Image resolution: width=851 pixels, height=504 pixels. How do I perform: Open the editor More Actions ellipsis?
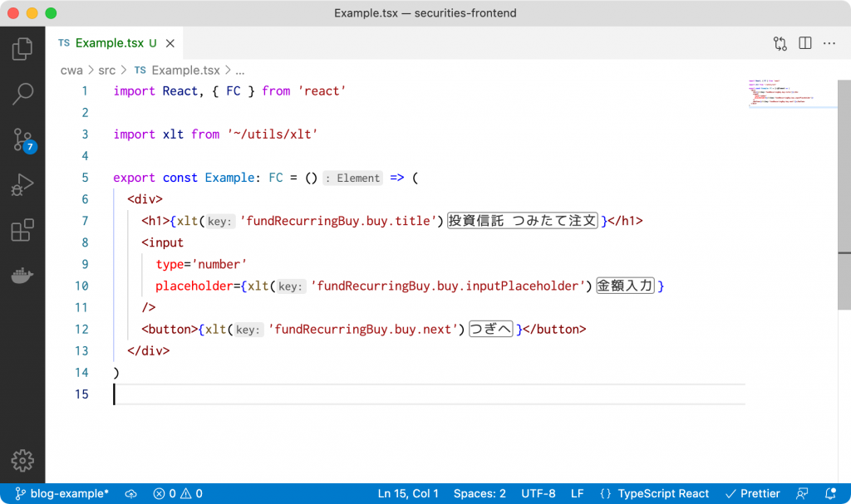click(x=829, y=43)
